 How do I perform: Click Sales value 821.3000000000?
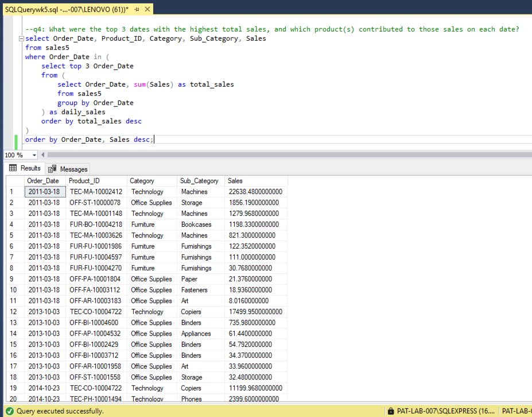256,235
